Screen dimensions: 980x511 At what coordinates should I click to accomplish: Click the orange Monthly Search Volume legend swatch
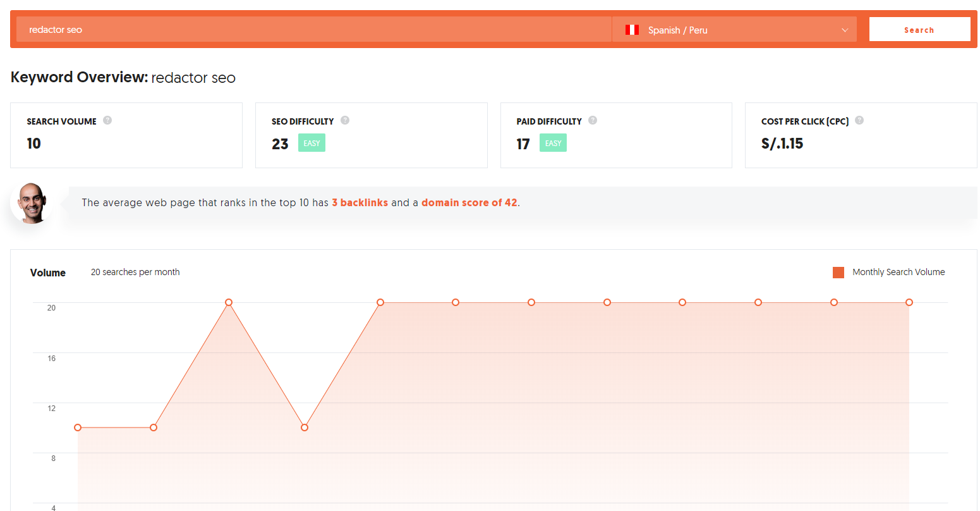coord(838,273)
